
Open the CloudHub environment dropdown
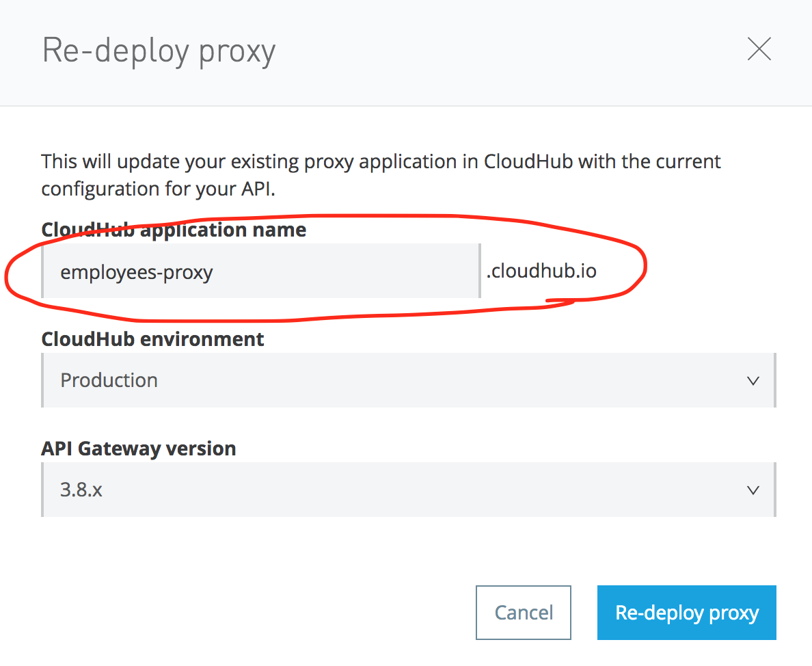(408, 380)
